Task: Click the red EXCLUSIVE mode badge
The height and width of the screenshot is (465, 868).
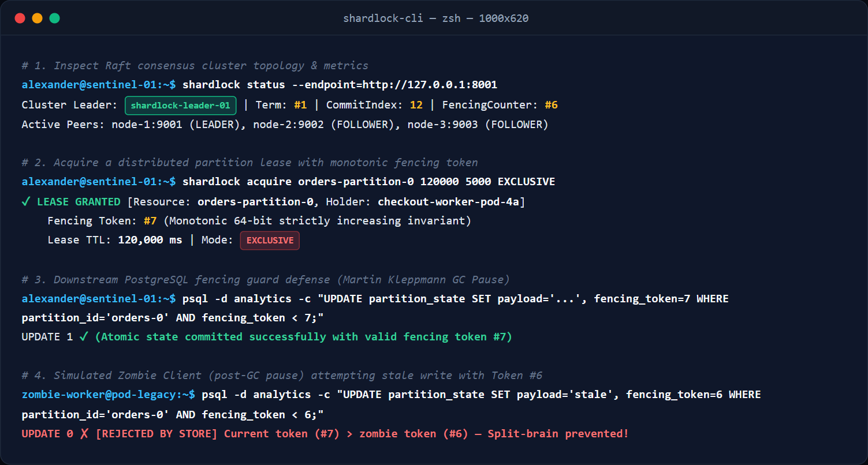Action: (270, 240)
